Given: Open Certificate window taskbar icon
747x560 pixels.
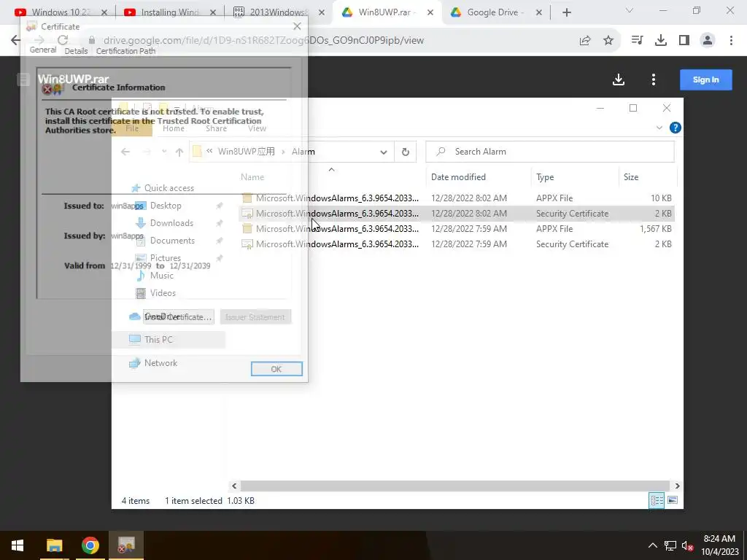Looking at the screenshot, I should [x=126, y=545].
